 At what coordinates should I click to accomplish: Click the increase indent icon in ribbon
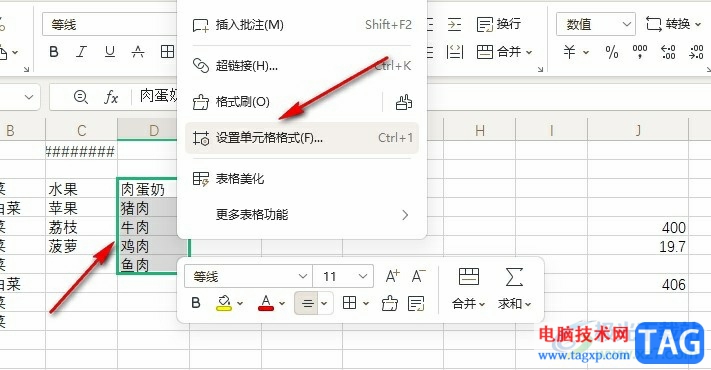point(454,24)
